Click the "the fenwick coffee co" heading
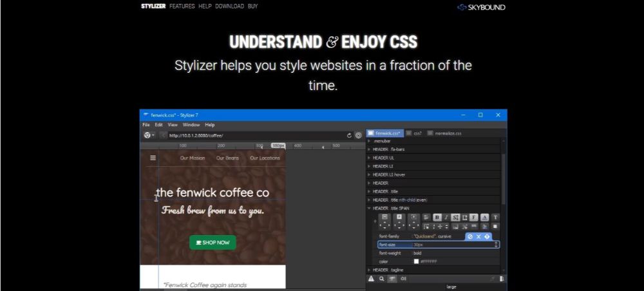Image resolution: width=644 pixels, height=291 pixels. pyautogui.click(x=213, y=192)
